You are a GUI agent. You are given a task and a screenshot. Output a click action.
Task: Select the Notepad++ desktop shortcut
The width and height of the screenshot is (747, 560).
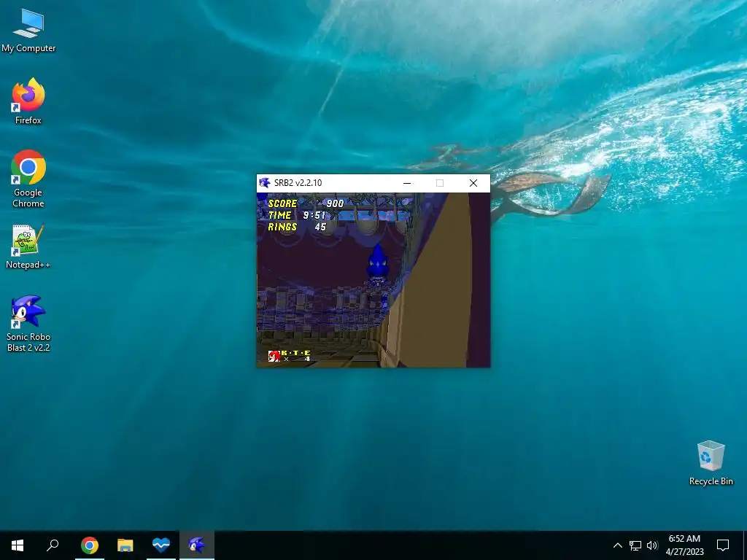coord(28,246)
